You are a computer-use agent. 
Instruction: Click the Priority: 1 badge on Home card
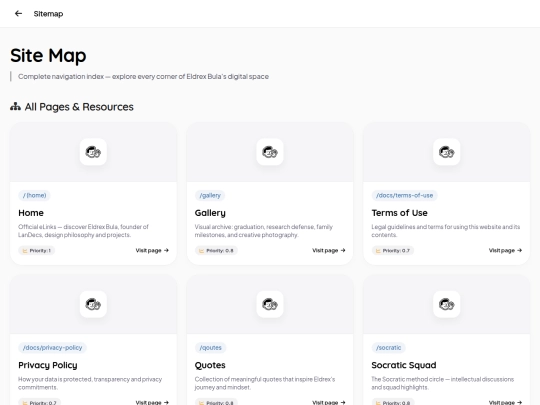coord(37,250)
